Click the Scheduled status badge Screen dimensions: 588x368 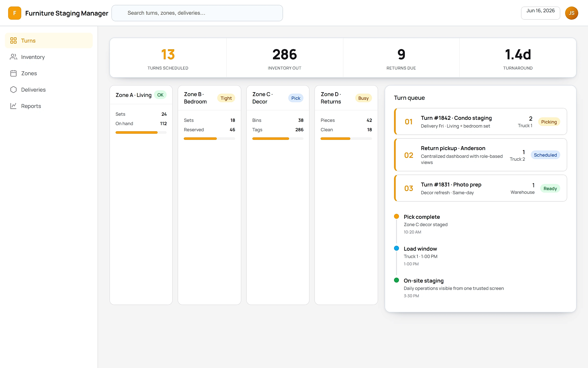pos(545,155)
